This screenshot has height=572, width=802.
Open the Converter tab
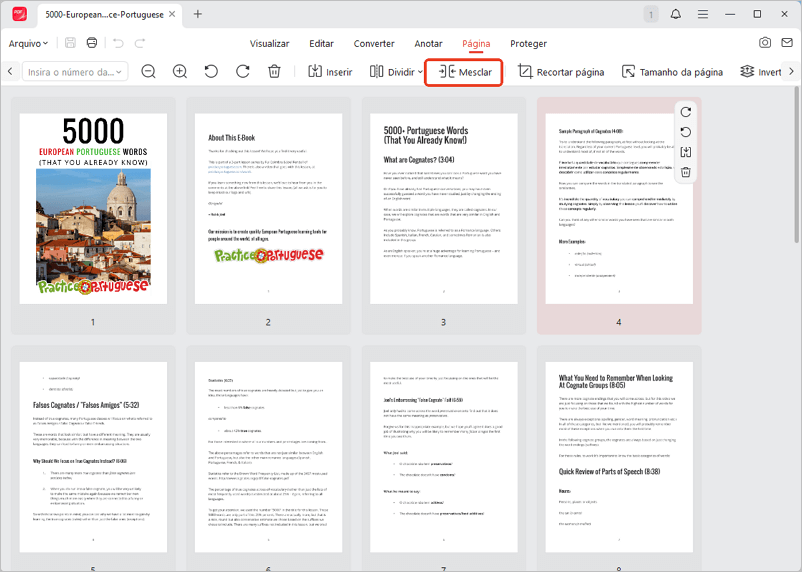pyautogui.click(x=374, y=43)
